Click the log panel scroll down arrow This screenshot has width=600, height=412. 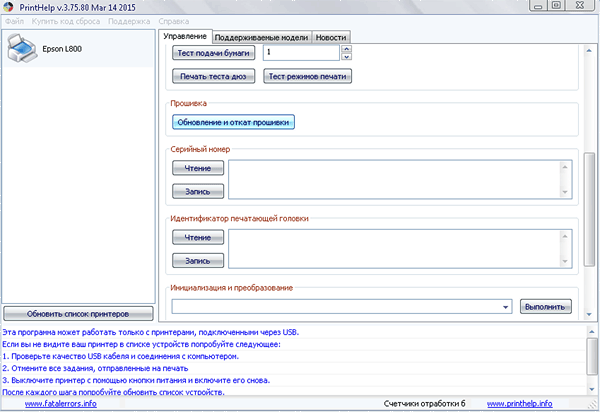(x=592, y=389)
